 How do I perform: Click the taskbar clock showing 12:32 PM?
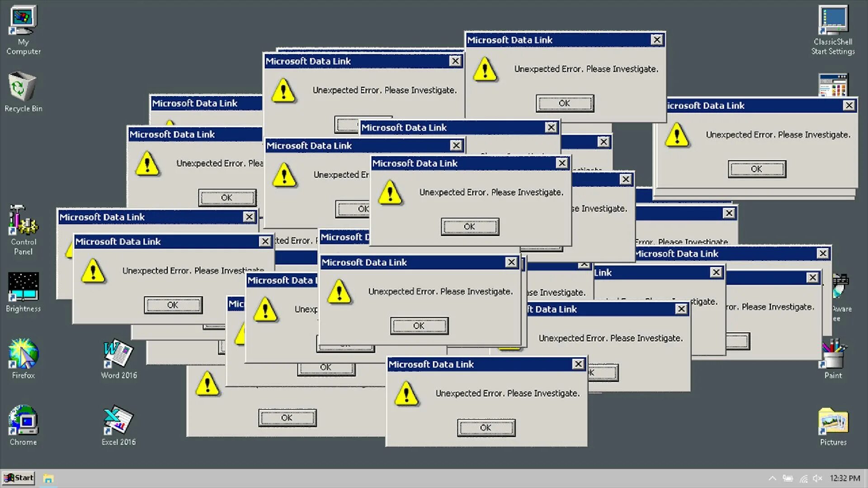[x=844, y=479]
